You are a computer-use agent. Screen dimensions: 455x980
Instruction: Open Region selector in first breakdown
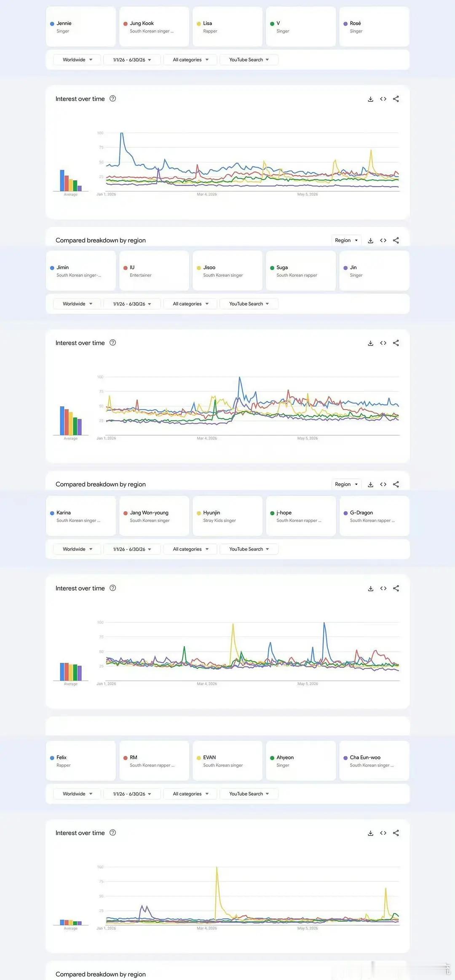346,240
